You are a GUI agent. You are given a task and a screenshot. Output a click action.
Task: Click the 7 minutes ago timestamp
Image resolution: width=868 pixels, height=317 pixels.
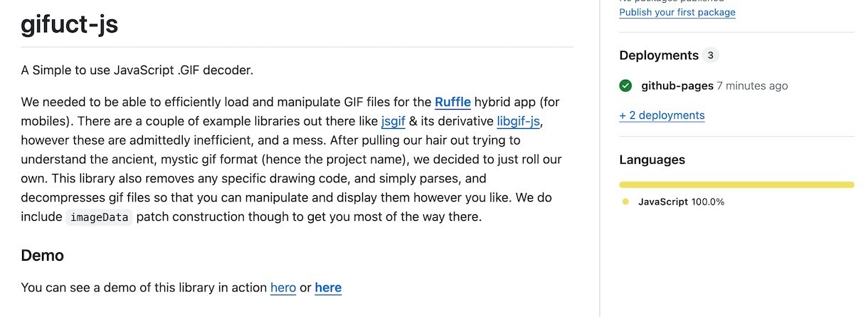click(752, 86)
